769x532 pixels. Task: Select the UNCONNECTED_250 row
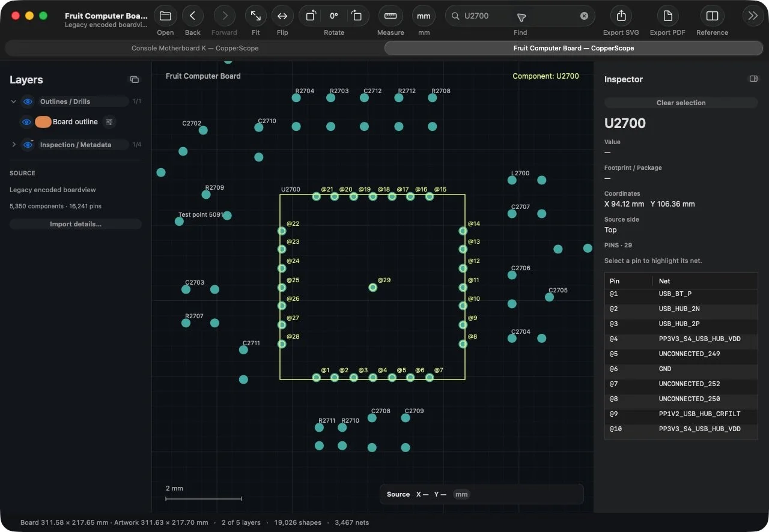[x=681, y=399]
